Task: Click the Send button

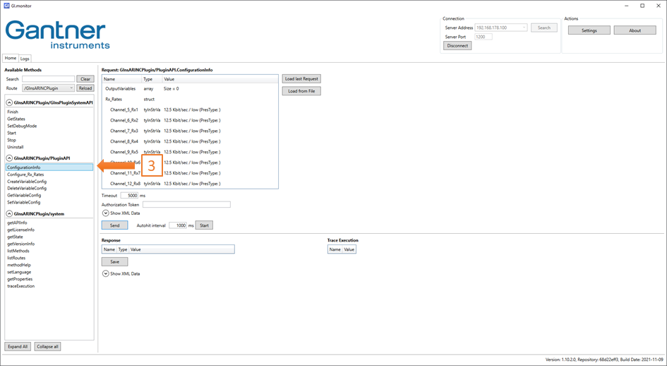Action: coord(114,226)
